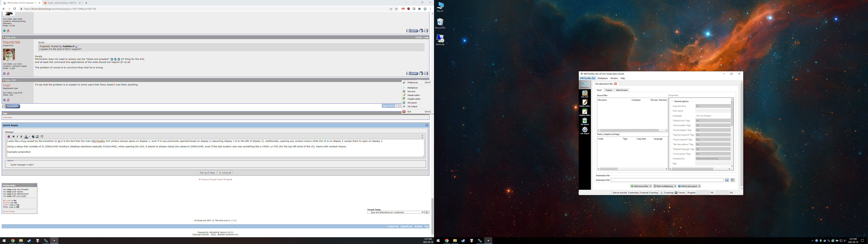
Task: Open the Header editor tool
Action: click(585, 103)
